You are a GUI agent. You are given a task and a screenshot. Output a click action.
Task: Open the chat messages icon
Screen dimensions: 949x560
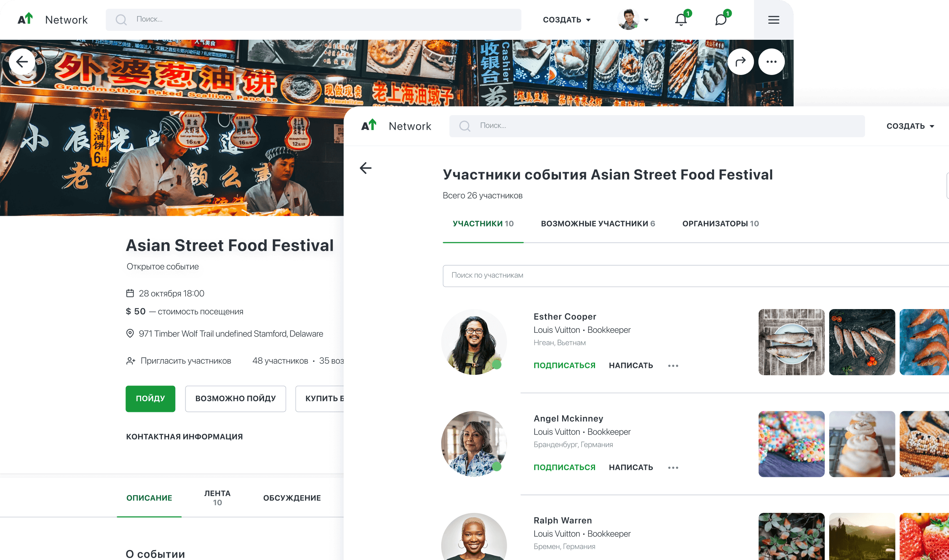[721, 20]
